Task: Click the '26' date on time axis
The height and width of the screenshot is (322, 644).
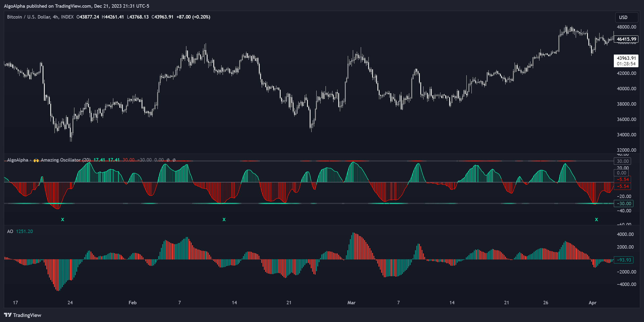Action: (546, 303)
